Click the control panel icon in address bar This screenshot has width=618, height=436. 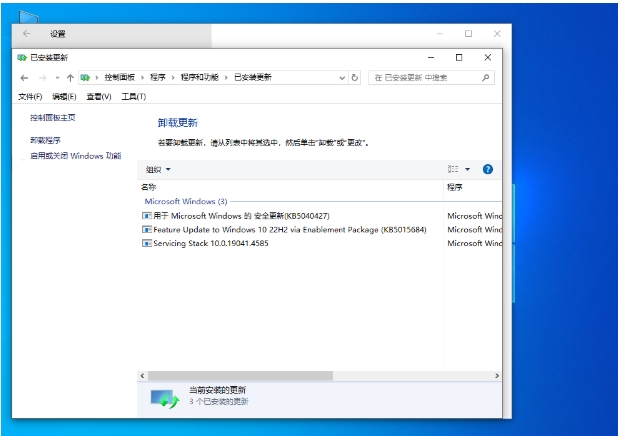(x=87, y=77)
